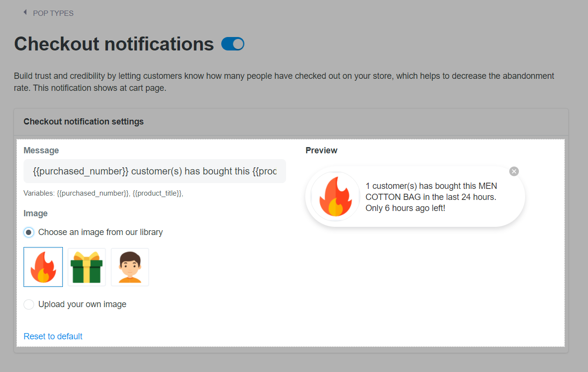The image size is (588, 372).
Task: Close the preview notification popup
Action: (x=514, y=172)
